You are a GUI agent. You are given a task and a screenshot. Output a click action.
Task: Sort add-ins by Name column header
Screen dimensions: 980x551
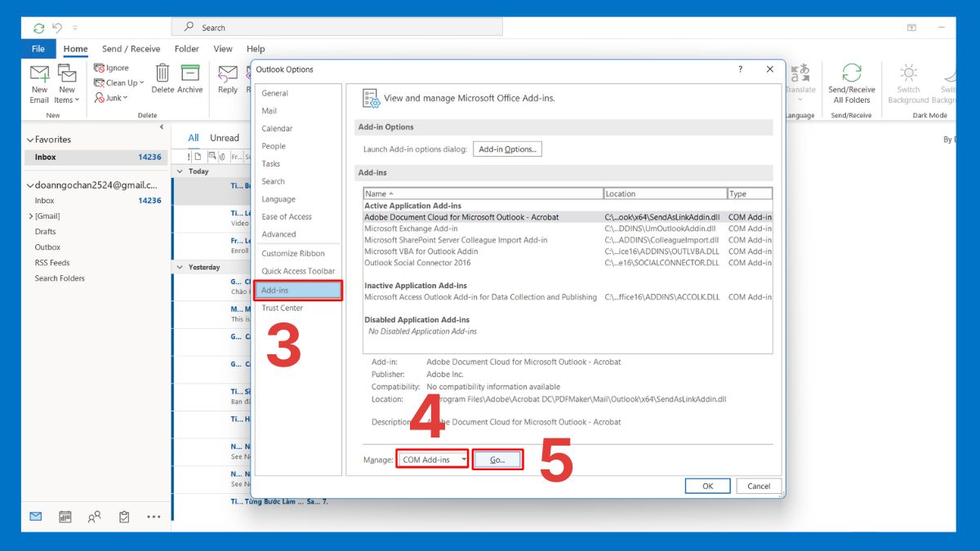tap(482, 193)
